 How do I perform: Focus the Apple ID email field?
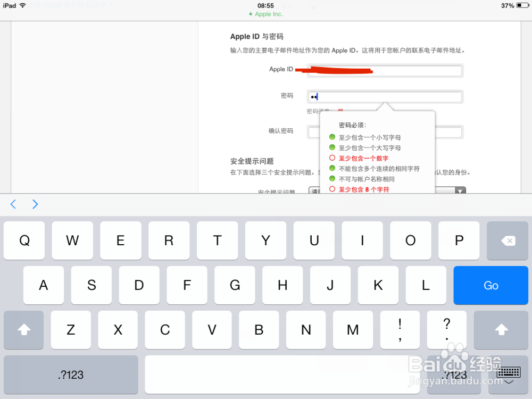pos(385,71)
